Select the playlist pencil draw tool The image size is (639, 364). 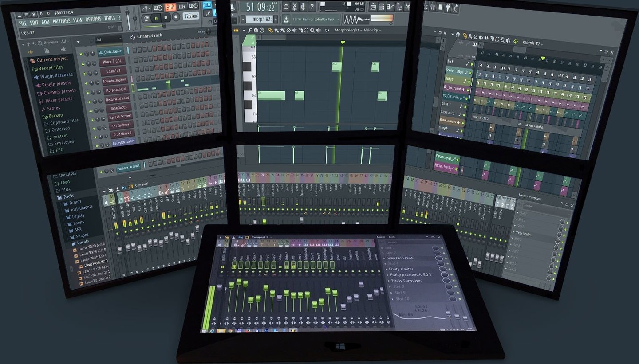(465, 35)
